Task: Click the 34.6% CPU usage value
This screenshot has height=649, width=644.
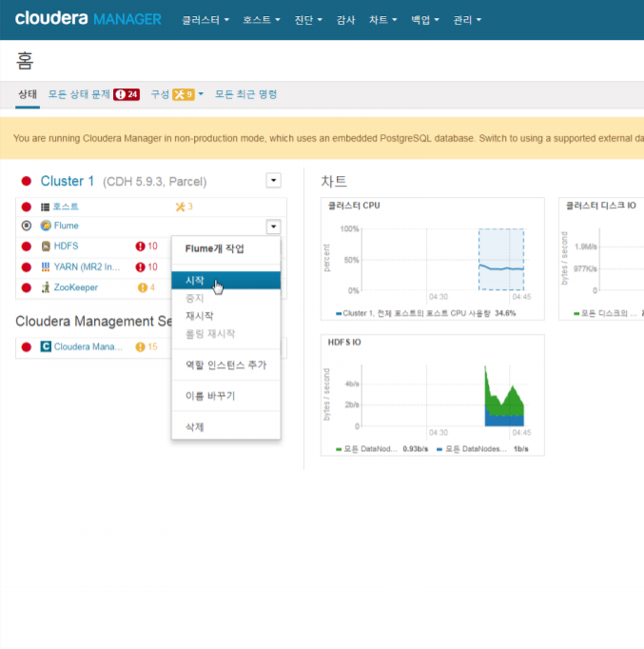Action: 505,313
